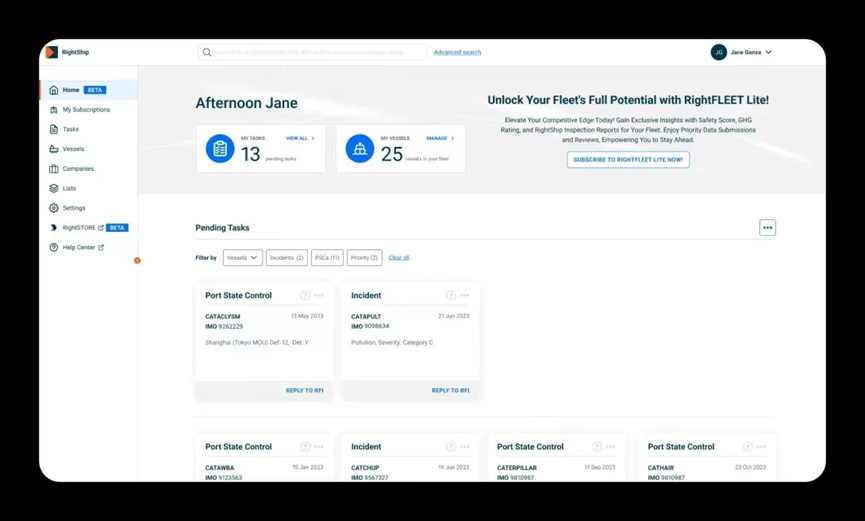Click the Settings gear icon in sidebar
Viewport: 865px width, 521px height.
click(54, 208)
